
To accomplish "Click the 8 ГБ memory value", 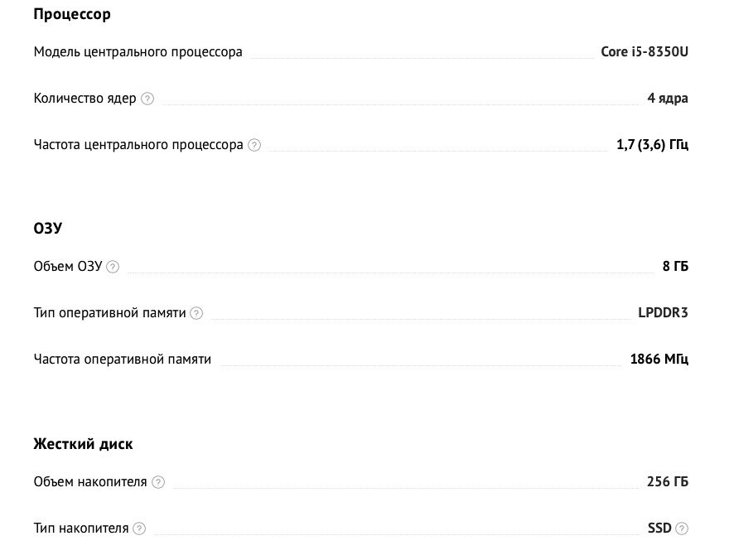I will tap(675, 266).
